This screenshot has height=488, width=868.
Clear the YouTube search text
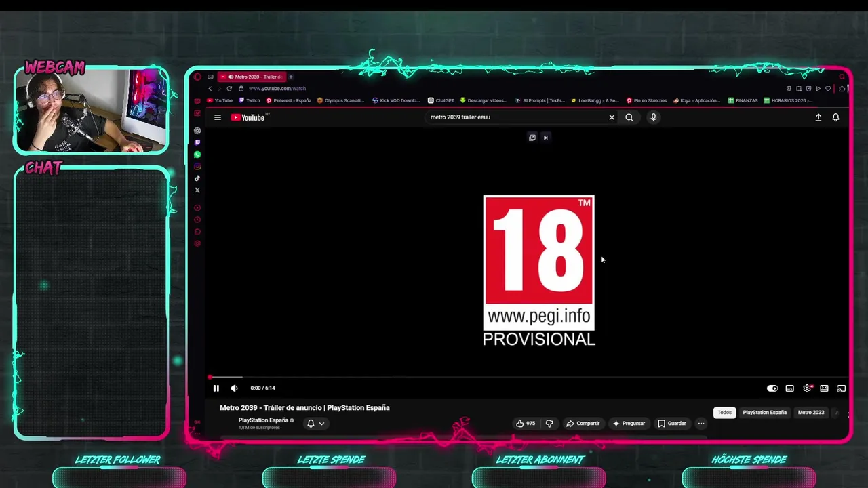tap(612, 117)
